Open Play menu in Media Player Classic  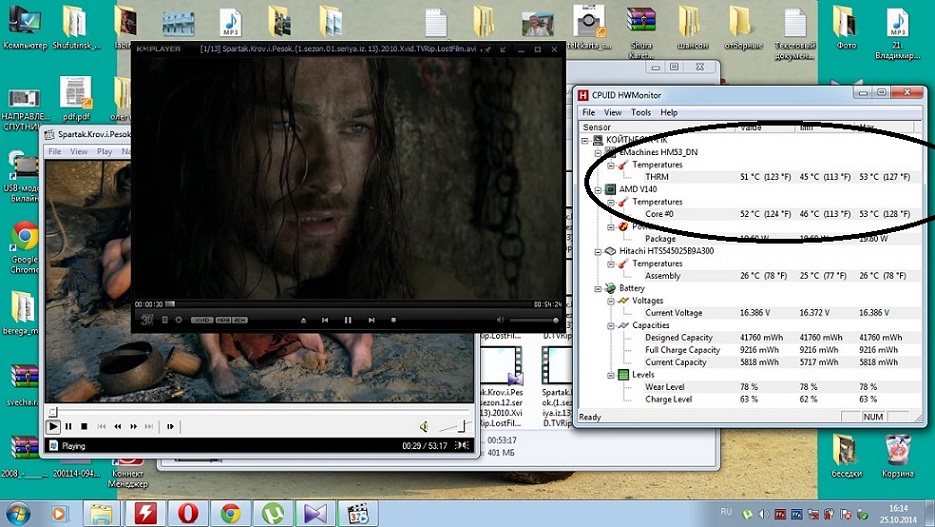click(x=104, y=151)
